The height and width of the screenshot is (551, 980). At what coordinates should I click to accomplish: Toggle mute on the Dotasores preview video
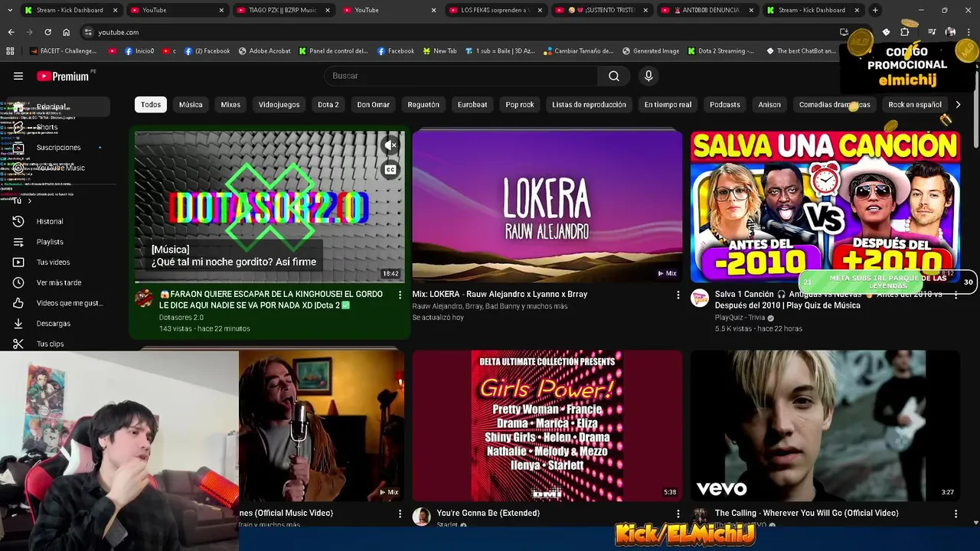tap(390, 145)
